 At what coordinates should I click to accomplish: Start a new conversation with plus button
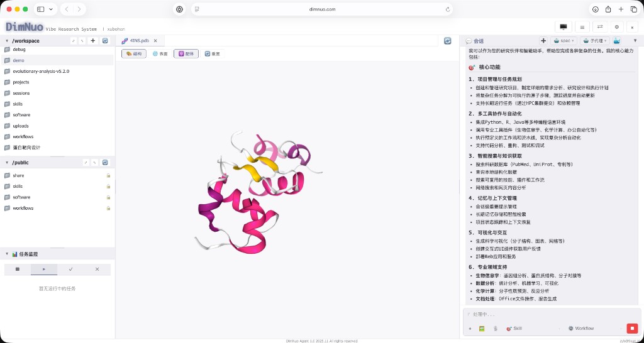point(543,41)
